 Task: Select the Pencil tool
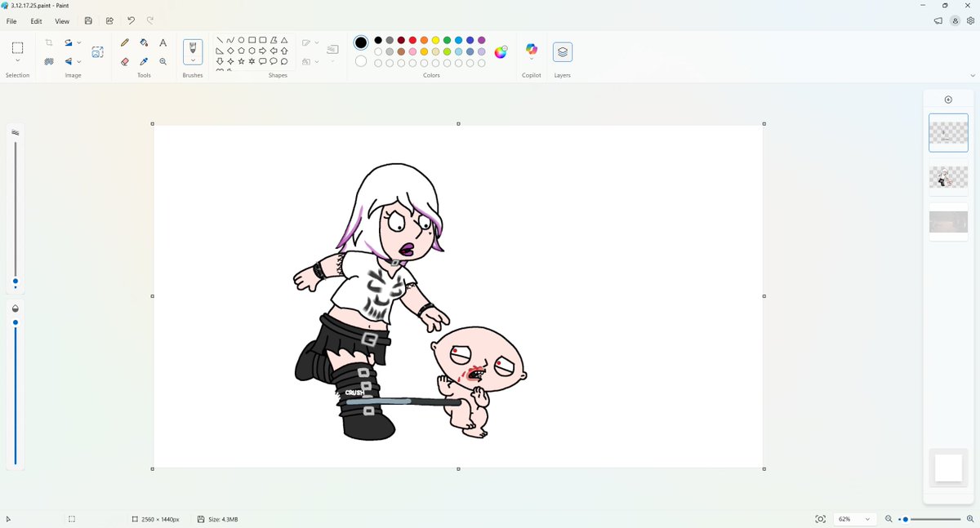[x=125, y=42]
